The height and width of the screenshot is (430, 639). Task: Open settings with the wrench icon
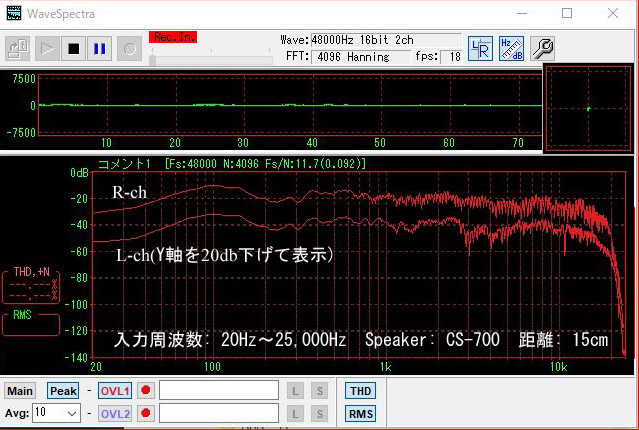(543, 47)
